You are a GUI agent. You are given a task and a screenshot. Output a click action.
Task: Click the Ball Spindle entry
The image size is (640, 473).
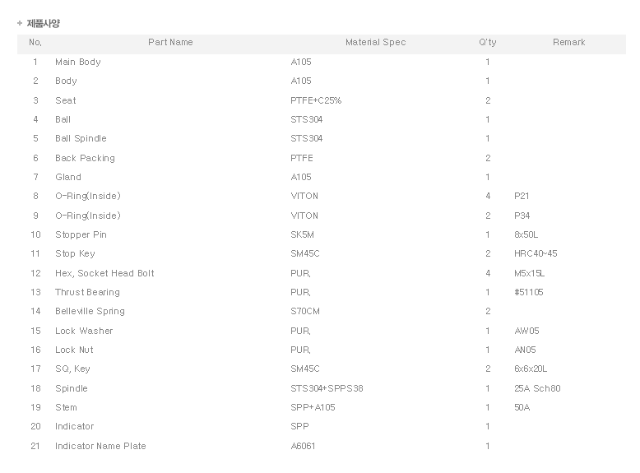point(81,138)
